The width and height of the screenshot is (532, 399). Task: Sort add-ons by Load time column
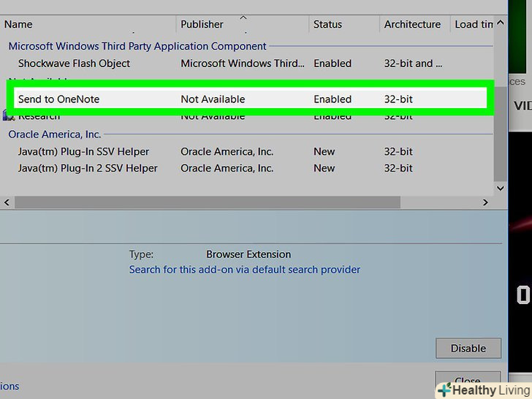tap(472, 24)
